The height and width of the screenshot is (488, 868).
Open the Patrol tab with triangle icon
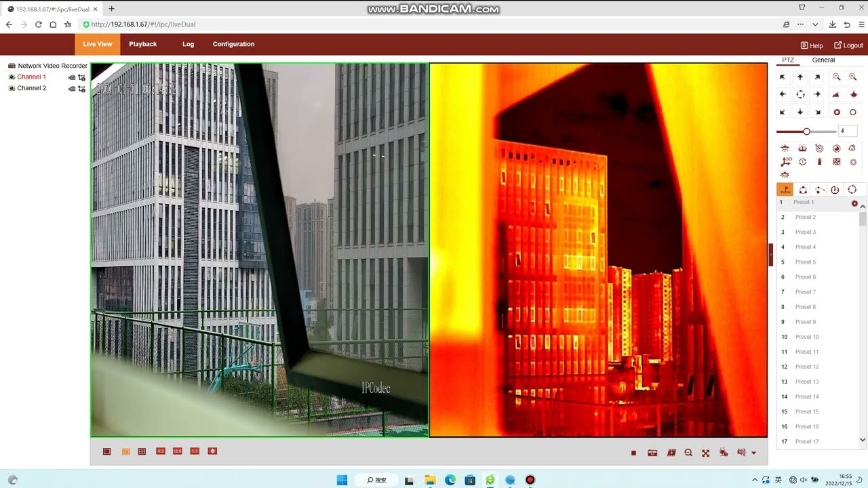click(802, 190)
